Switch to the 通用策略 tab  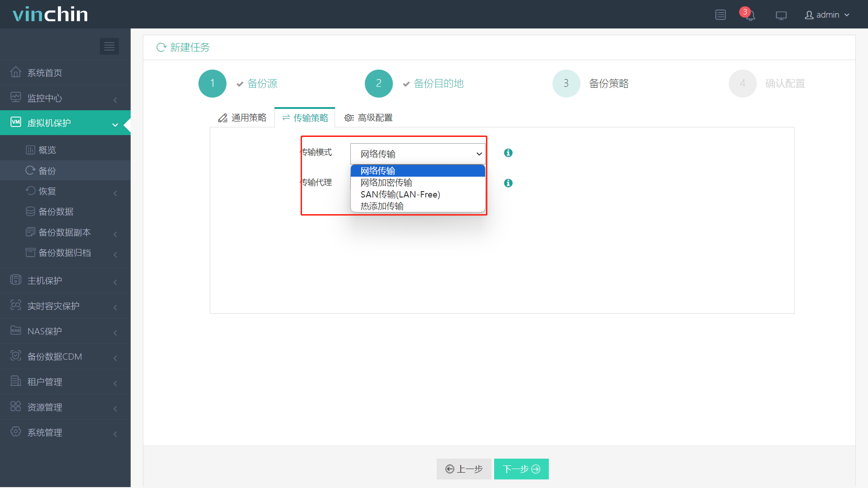(x=242, y=118)
